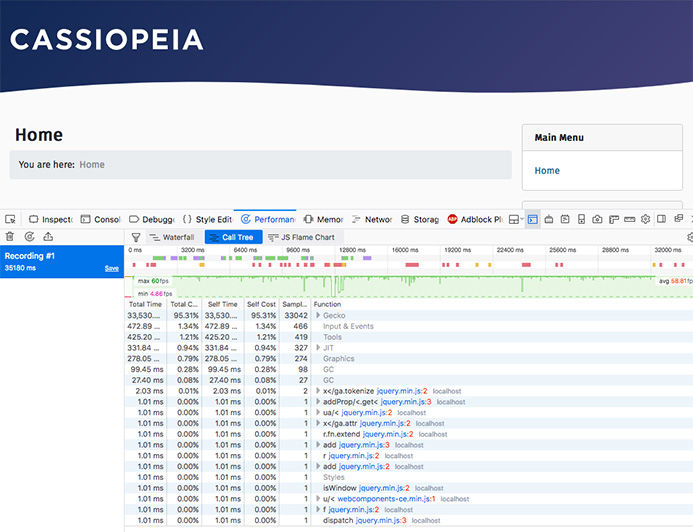Open the DevTools settings gear icon
693x532 pixels.
click(645, 219)
